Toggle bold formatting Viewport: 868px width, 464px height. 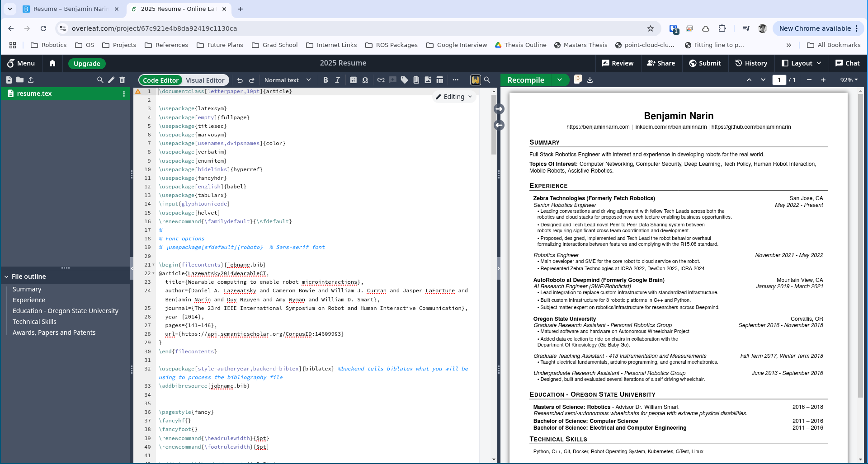(325, 80)
